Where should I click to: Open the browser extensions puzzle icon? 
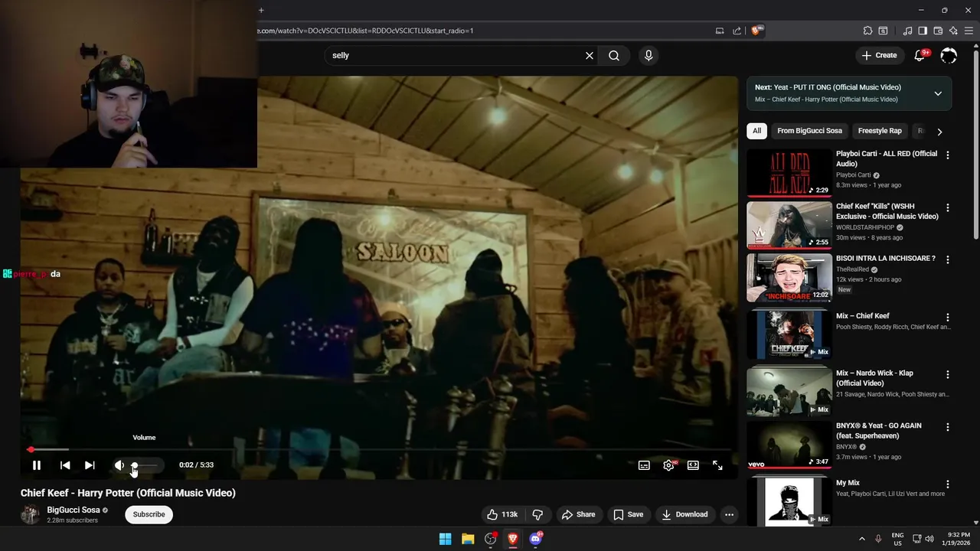coord(867,31)
